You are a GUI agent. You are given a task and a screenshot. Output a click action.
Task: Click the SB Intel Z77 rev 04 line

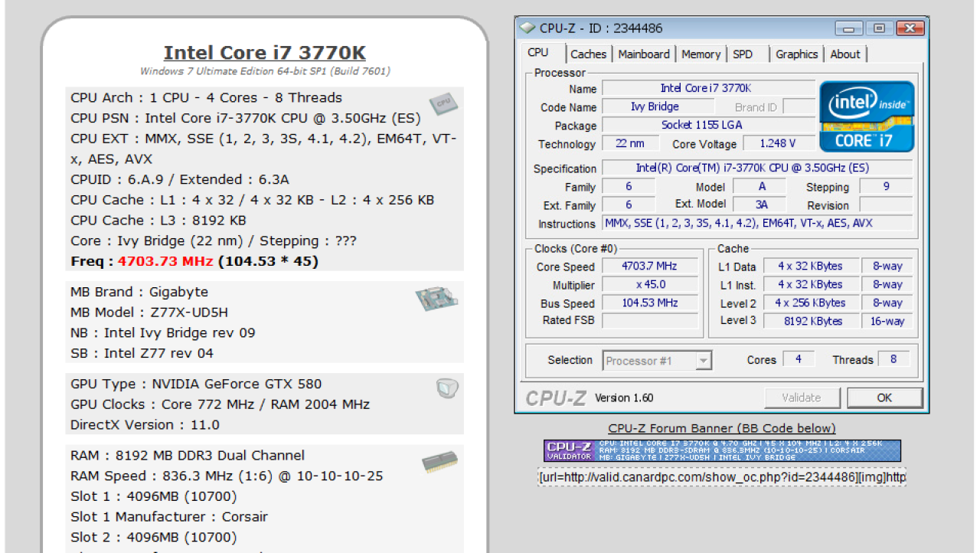(x=142, y=353)
